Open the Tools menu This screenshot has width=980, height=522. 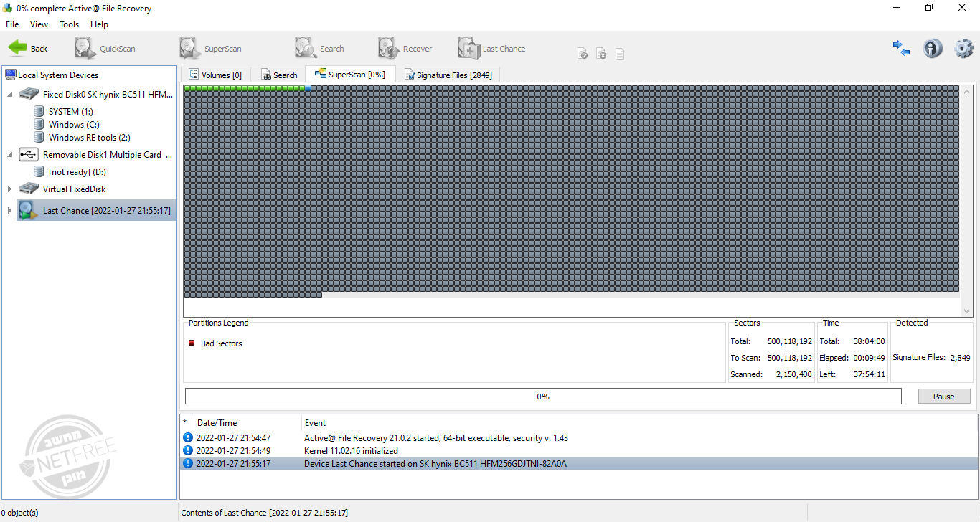pyautogui.click(x=70, y=24)
